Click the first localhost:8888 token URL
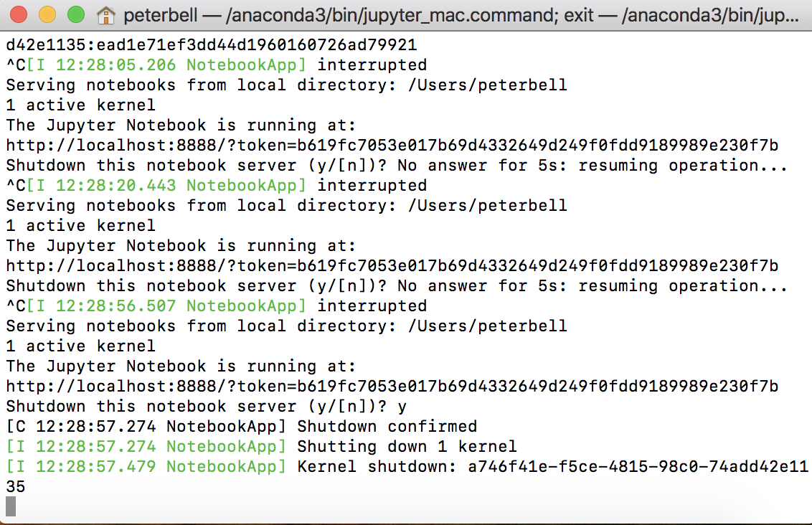The height and width of the screenshot is (525, 812). click(x=392, y=146)
